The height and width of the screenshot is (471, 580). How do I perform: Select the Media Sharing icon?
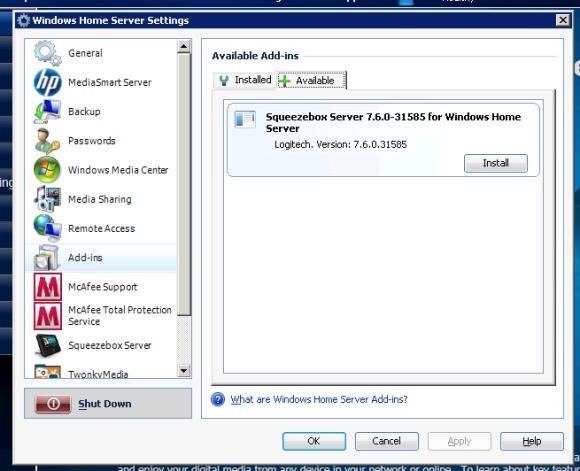pos(47,199)
